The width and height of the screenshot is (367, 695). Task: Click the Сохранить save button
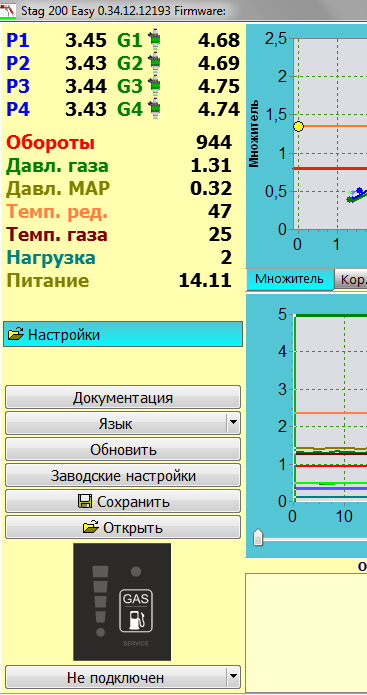[x=123, y=501]
